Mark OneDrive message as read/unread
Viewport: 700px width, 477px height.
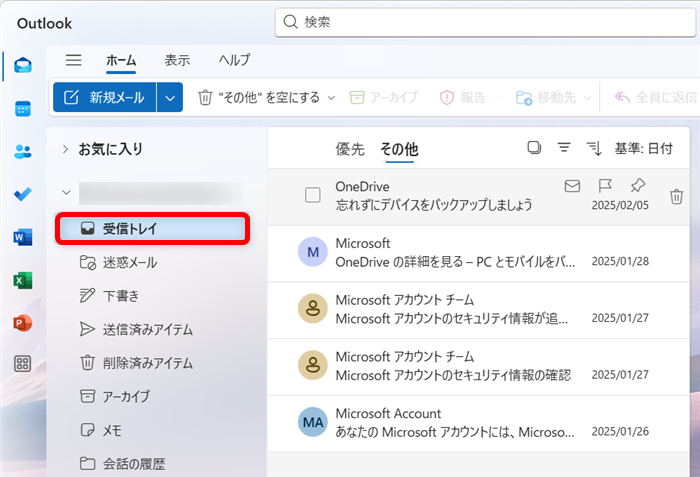click(x=572, y=186)
